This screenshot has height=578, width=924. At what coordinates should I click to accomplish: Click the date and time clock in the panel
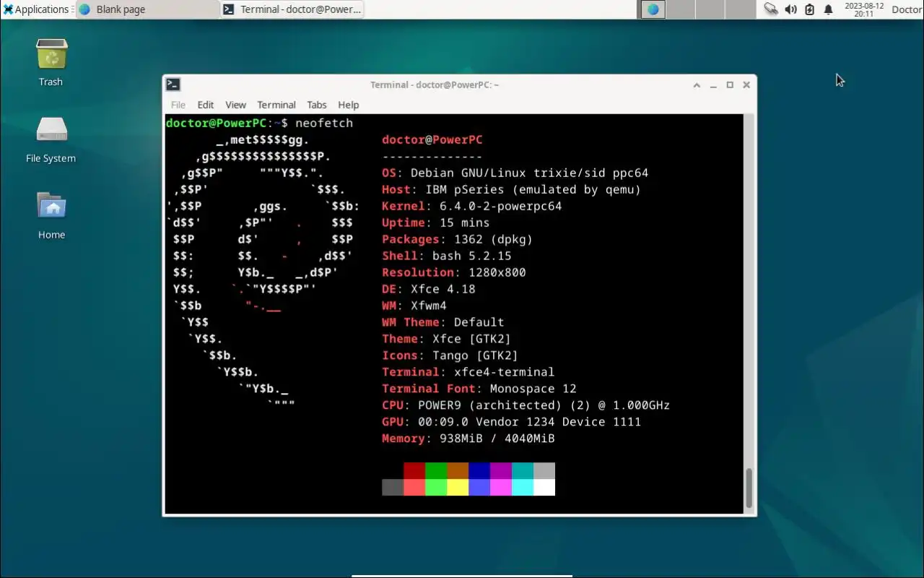[x=864, y=9]
